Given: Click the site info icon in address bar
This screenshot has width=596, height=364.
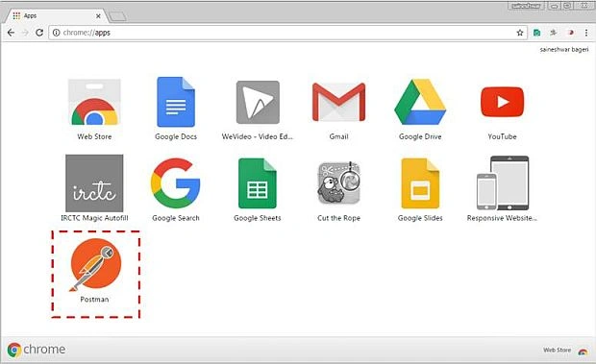Looking at the screenshot, I should 56,33.
